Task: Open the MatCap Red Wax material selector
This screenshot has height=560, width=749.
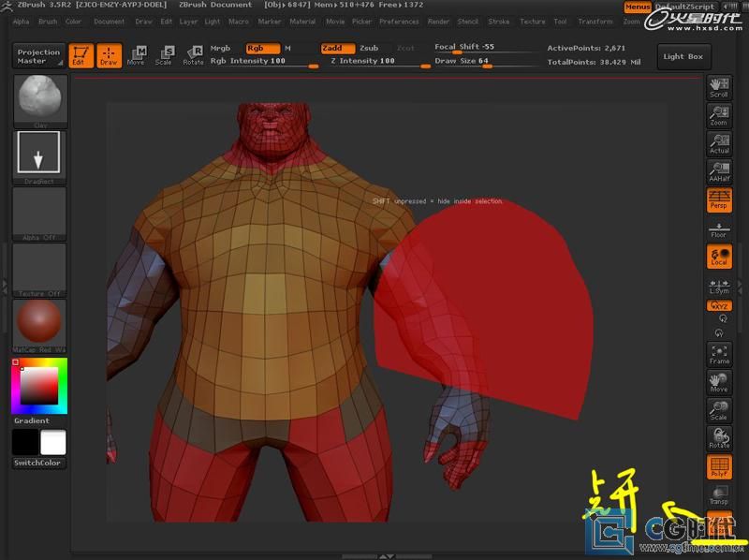Action: coord(39,326)
